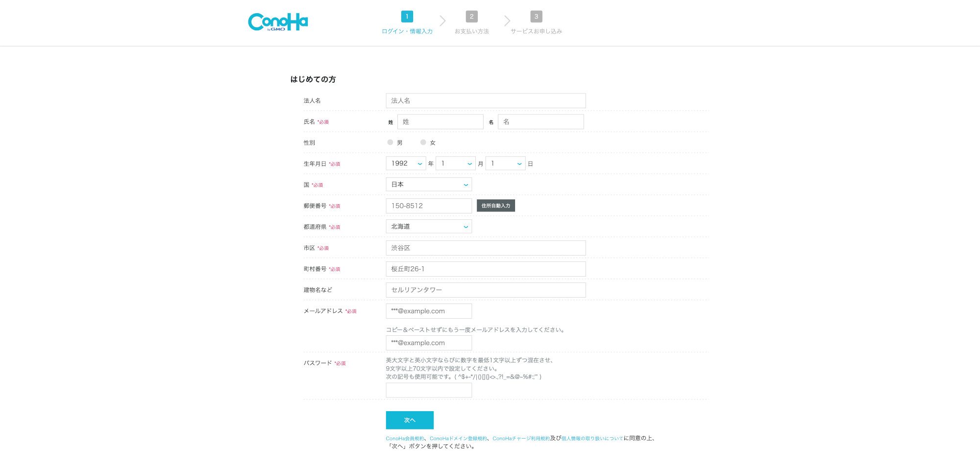Open the ConoHaドメイン登録規約 link
Image resolution: width=980 pixels, height=468 pixels.
click(x=458, y=439)
